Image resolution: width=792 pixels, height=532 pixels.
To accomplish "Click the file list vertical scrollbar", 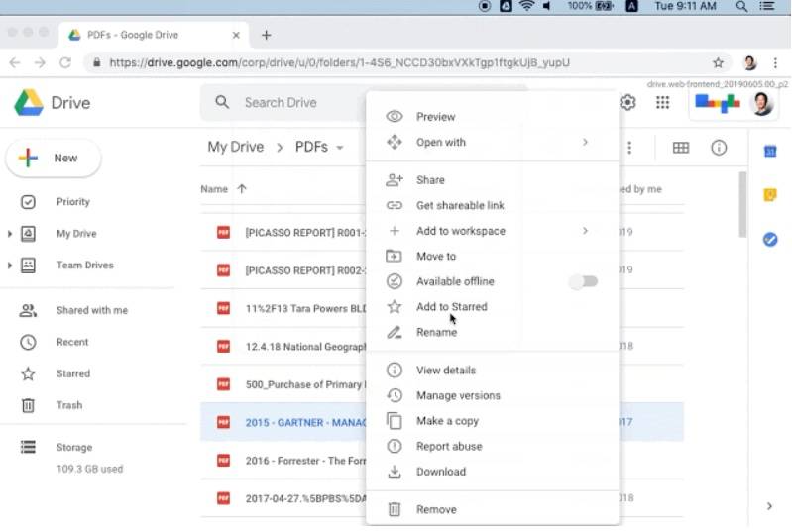I will coord(742,204).
